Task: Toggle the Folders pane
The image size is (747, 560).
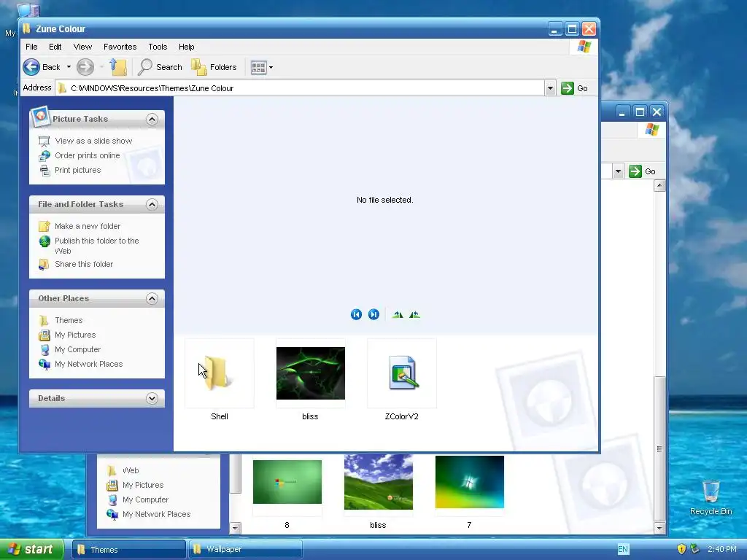Action: pyautogui.click(x=214, y=67)
